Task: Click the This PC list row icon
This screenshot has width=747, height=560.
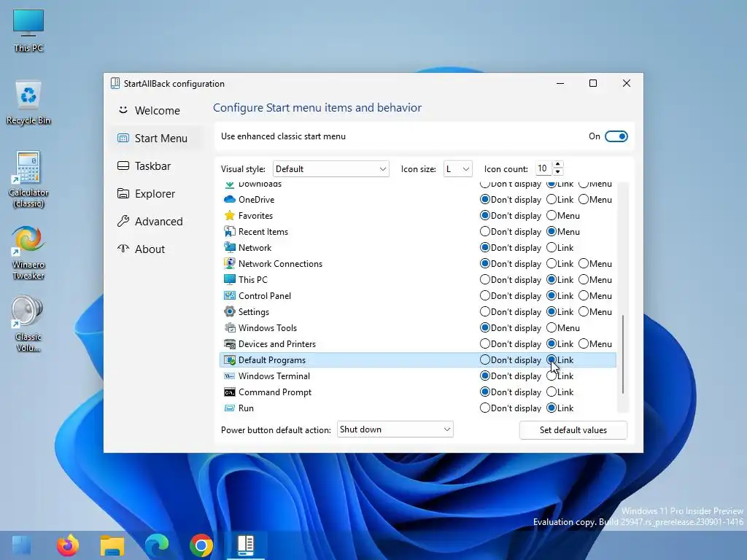Action: pyautogui.click(x=230, y=279)
